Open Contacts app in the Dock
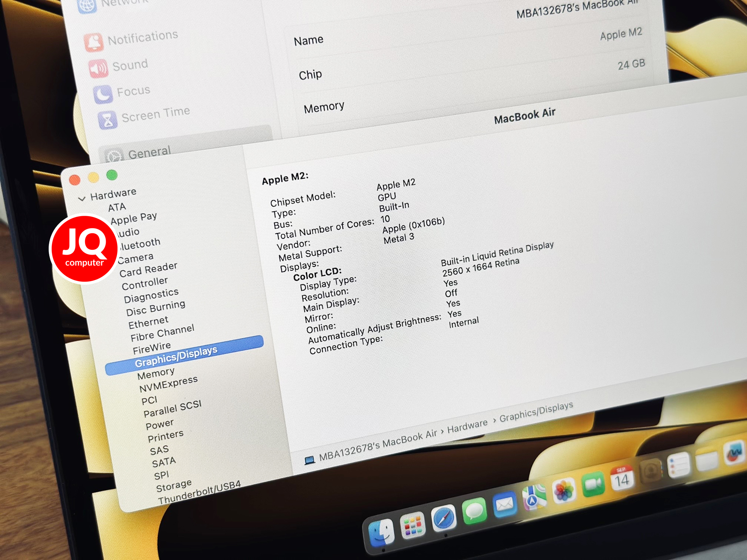The image size is (747, 560). pyautogui.click(x=650, y=471)
